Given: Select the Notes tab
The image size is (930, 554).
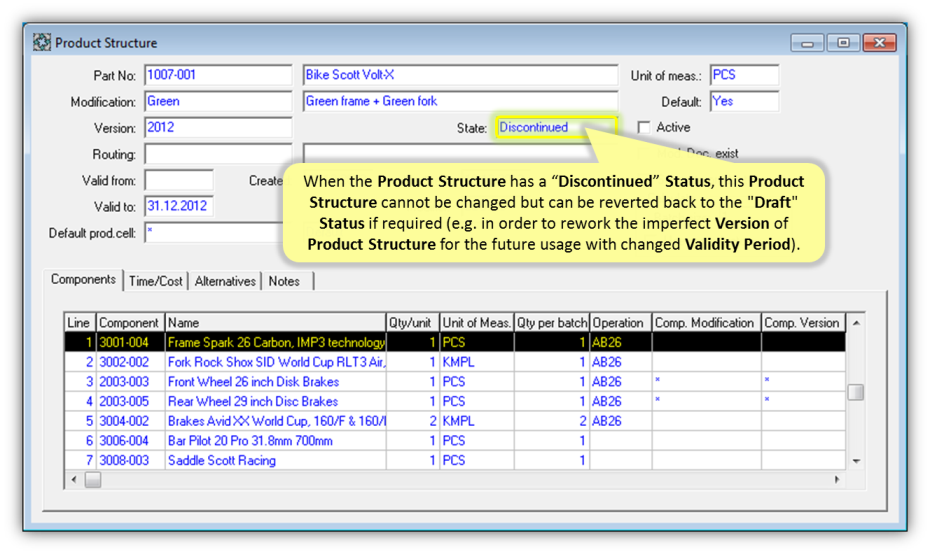Looking at the screenshot, I should click(284, 281).
